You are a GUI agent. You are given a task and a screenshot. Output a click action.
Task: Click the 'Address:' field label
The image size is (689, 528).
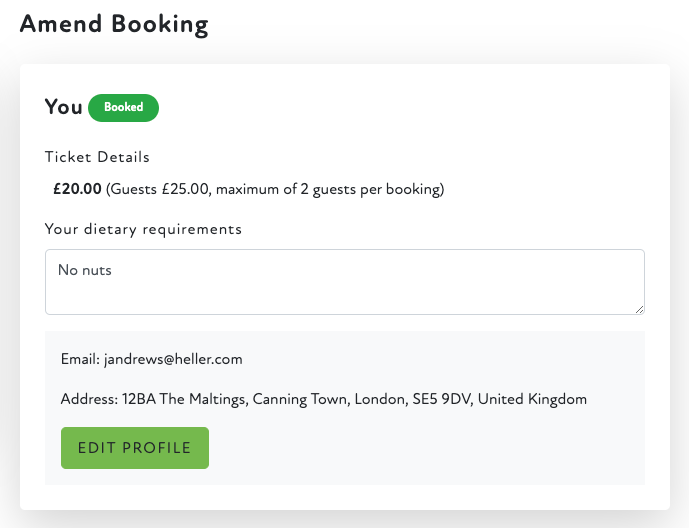[89, 399]
